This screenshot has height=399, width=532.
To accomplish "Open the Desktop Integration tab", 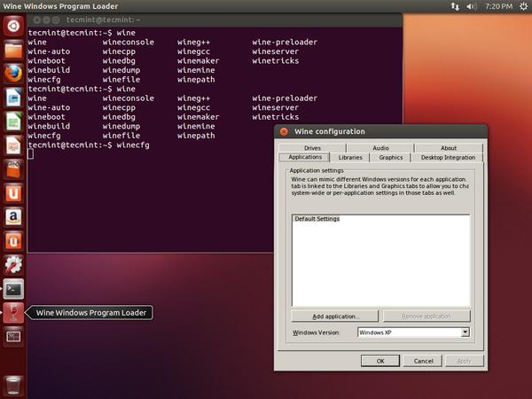I will point(448,158).
